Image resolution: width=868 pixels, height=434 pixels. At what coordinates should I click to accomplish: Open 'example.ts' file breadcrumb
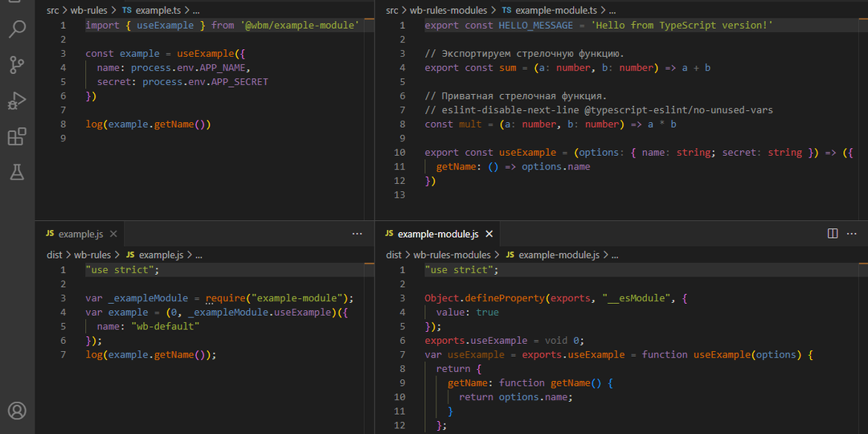[x=157, y=10]
